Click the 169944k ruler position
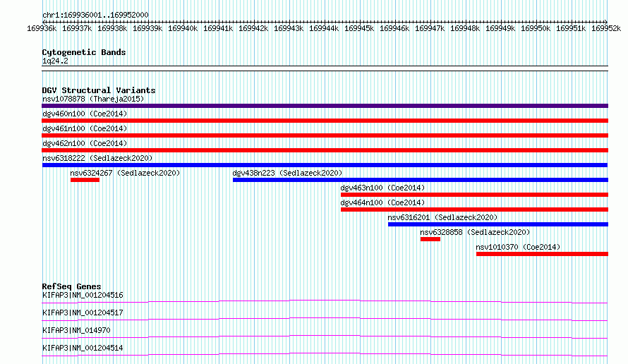This screenshot has width=628, height=364. tap(324, 28)
